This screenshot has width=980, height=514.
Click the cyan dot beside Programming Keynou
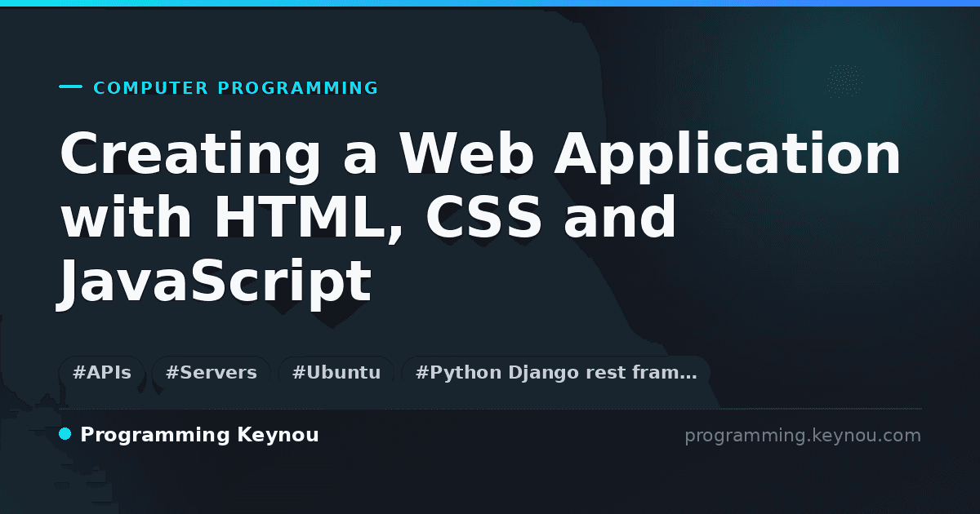click(x=65, y=434)
